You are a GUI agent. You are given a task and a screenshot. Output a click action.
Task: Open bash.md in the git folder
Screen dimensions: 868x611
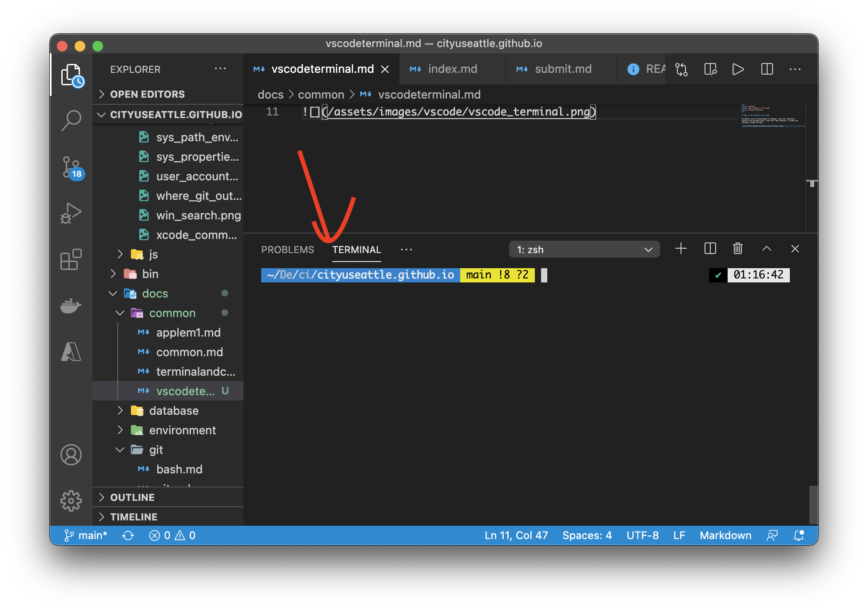coord(168,469)
